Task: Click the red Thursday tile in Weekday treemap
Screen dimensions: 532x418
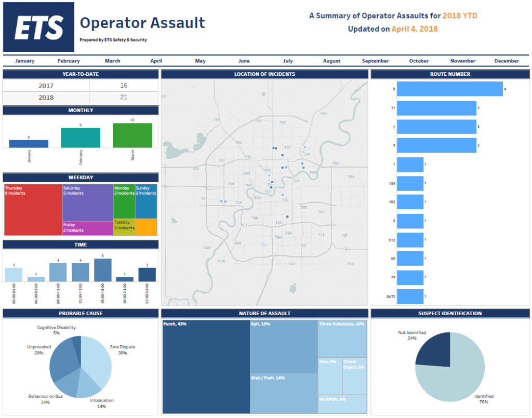Action: pos(33,210)
